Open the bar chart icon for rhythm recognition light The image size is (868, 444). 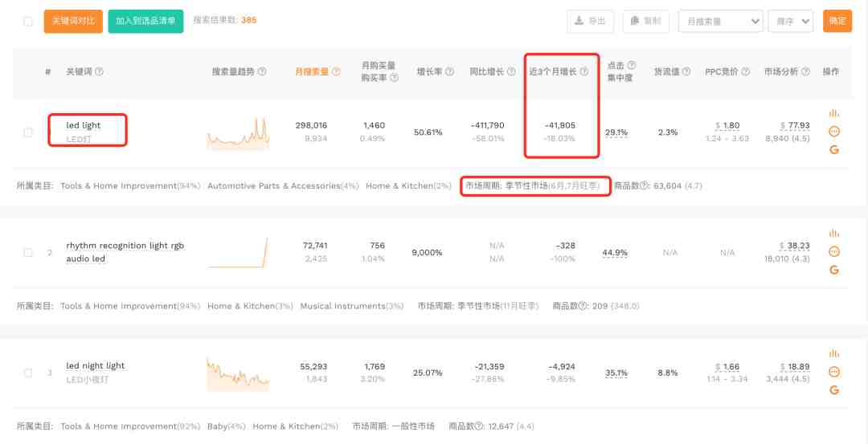click(833, 234)
